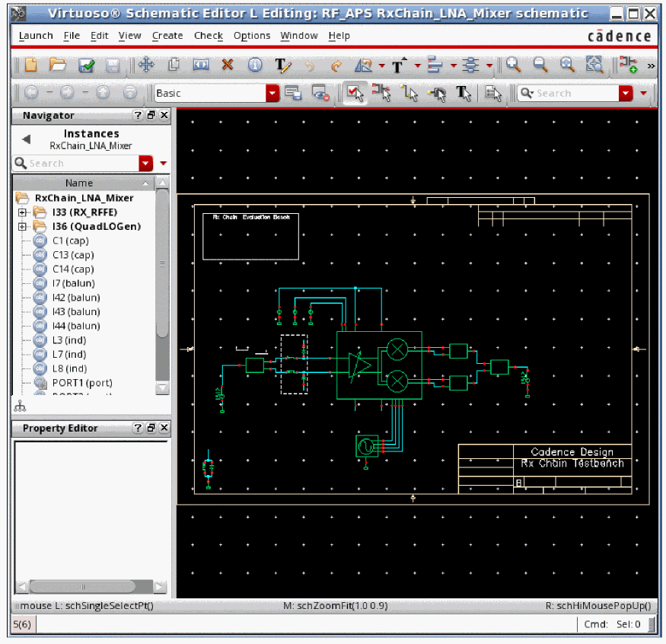Click the Open folder toolbar icon
Image resolution: width=666 pixels, height=644 pixels.
[x=58, y=65]
